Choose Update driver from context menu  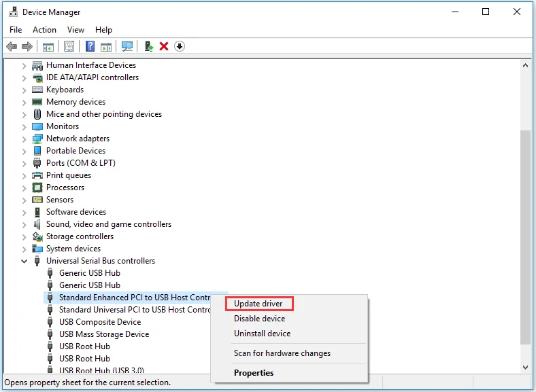pos(258,304)
